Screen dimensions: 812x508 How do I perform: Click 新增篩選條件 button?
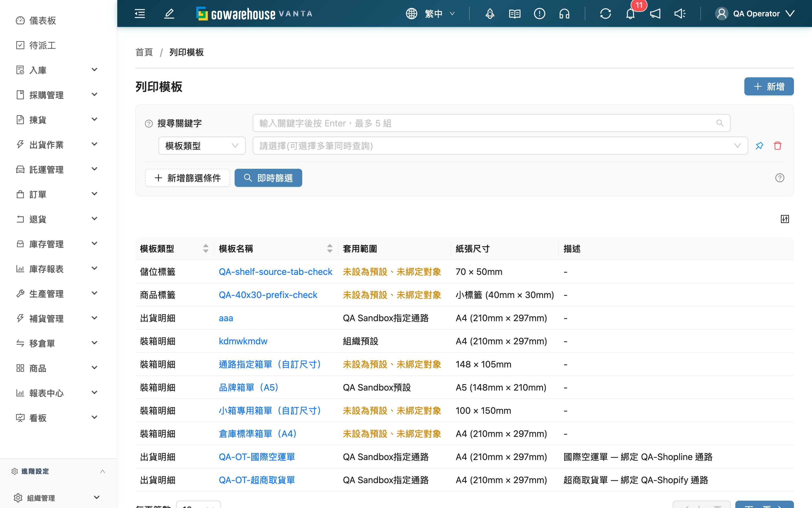click(x=187, y=178)
